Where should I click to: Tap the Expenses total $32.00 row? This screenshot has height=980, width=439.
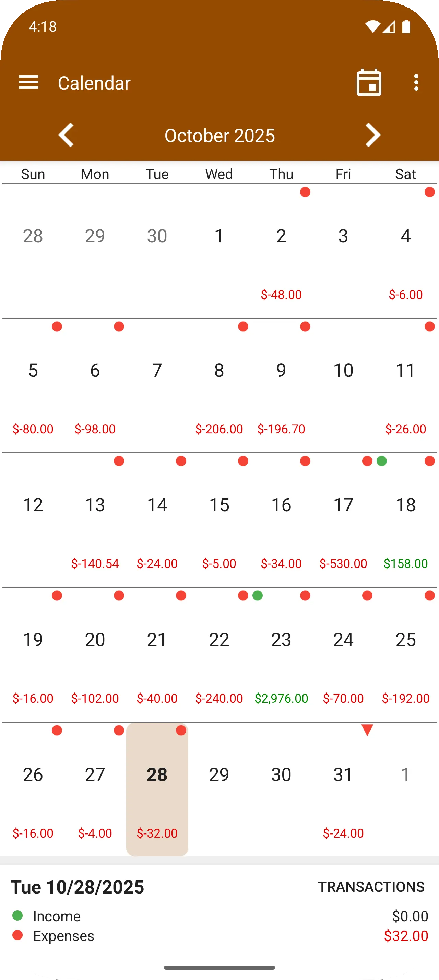[x=220, y=936]
